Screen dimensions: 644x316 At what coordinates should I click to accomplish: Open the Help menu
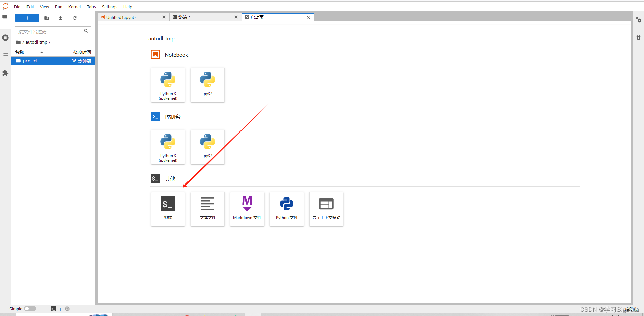pyautogui.click(x=128, y=7)
